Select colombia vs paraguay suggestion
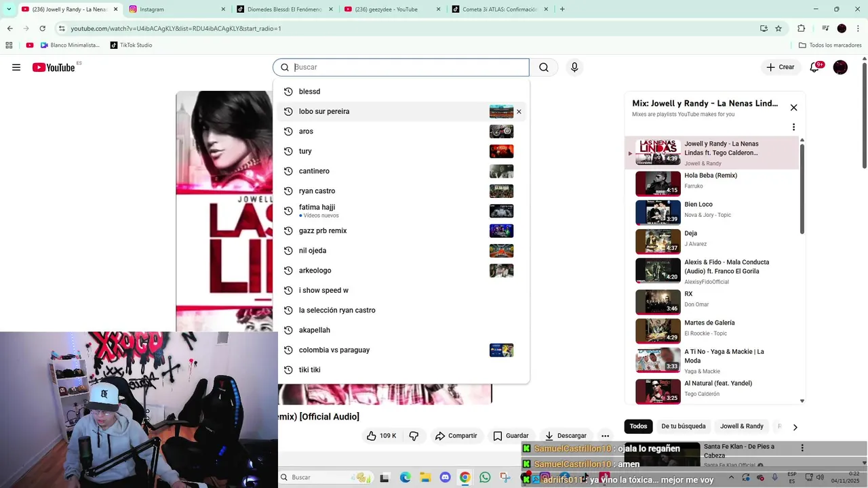Screen dimensions: 868x488 point(401,350)
